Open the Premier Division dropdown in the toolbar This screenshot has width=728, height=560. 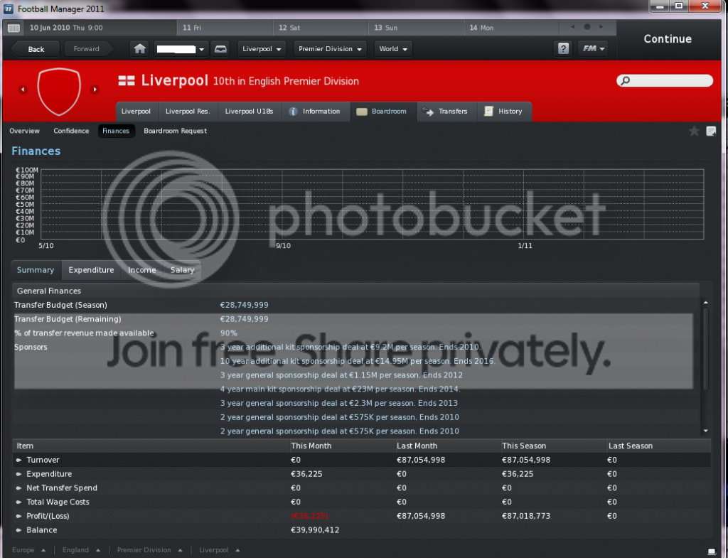click(x=331, y=49)
